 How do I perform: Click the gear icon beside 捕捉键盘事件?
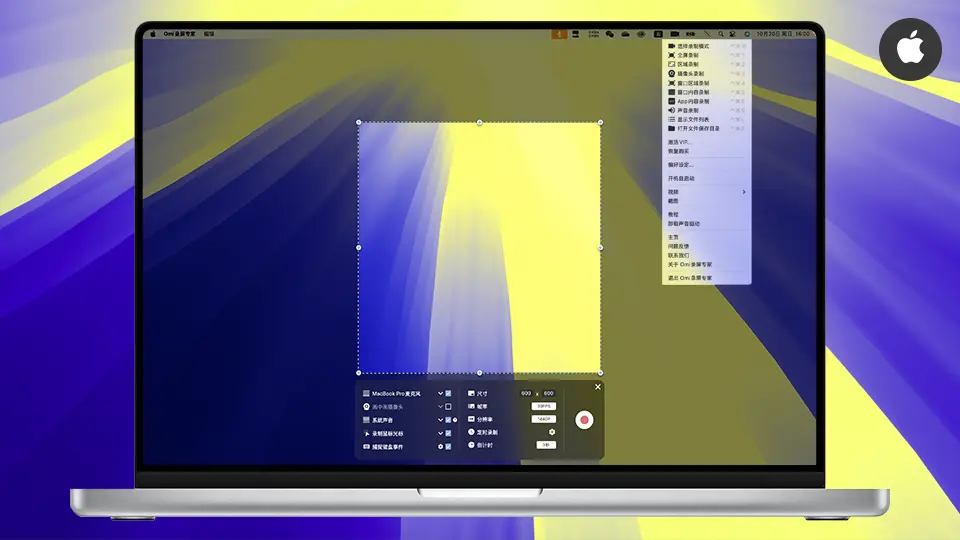pos(440,446)
